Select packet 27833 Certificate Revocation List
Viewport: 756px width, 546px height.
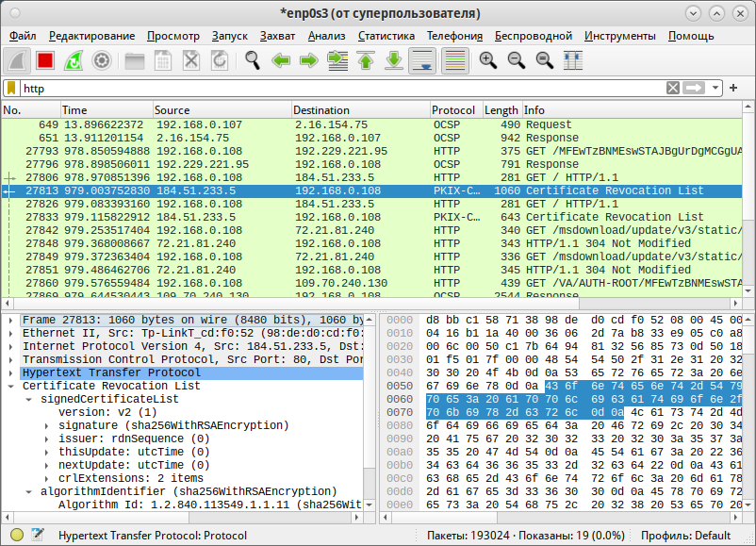pos(371,217)
